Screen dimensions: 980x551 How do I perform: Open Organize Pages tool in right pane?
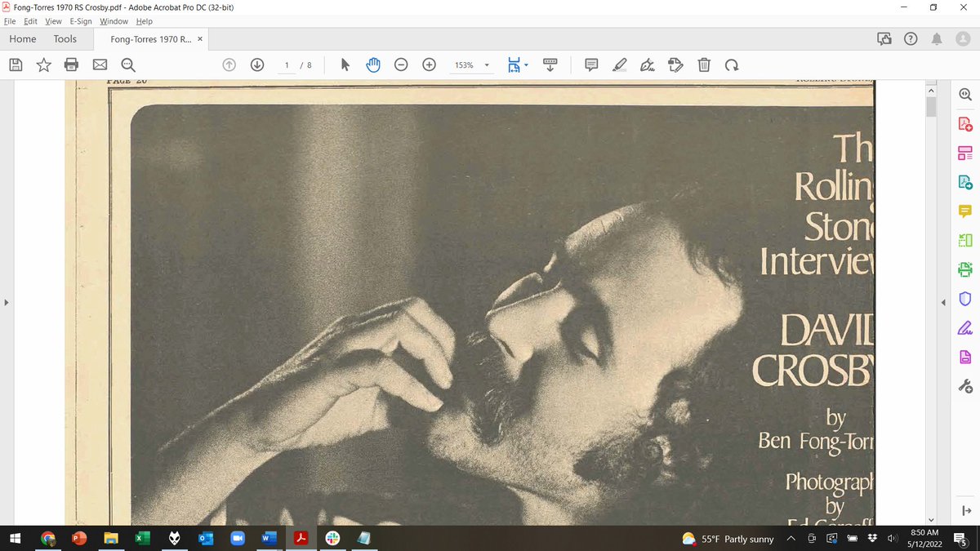(965, 153)
